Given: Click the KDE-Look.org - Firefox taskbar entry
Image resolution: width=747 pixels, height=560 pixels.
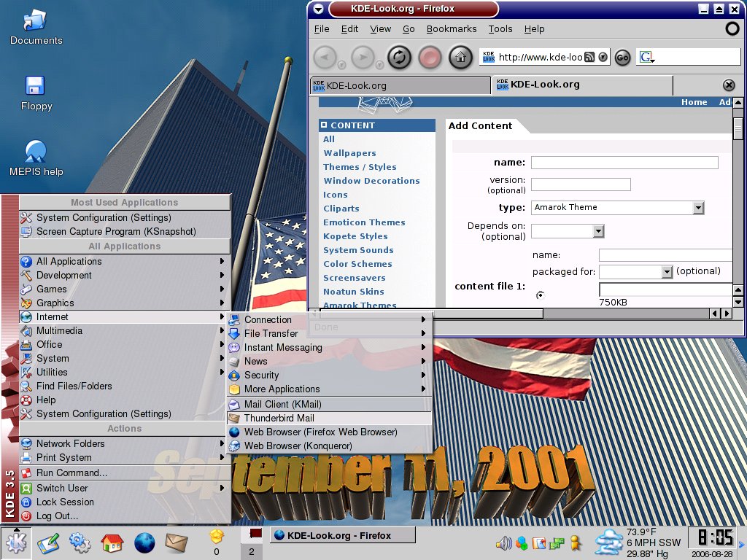Looking at the screenshot, I should (x=343, y=535).
